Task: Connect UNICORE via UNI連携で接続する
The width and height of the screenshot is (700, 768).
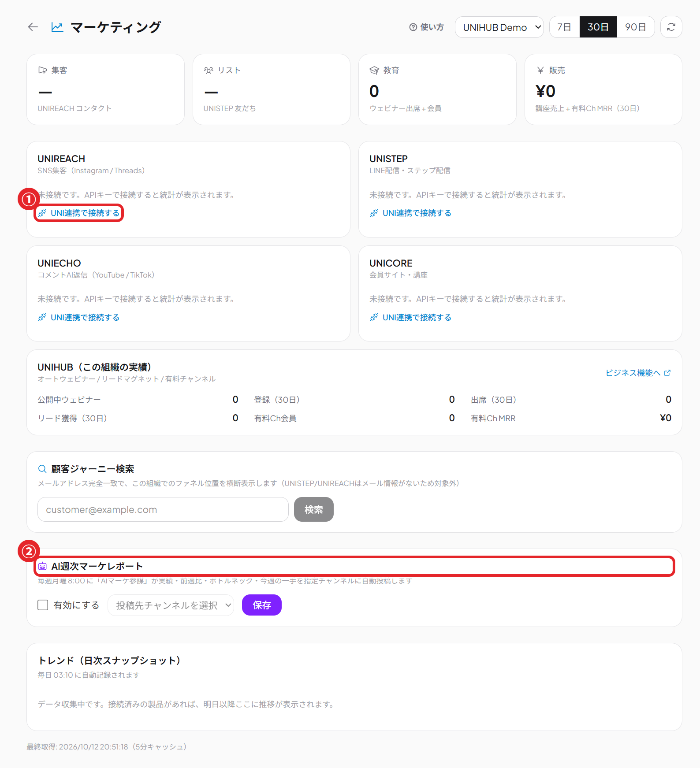Action: [x=411, y=317]
